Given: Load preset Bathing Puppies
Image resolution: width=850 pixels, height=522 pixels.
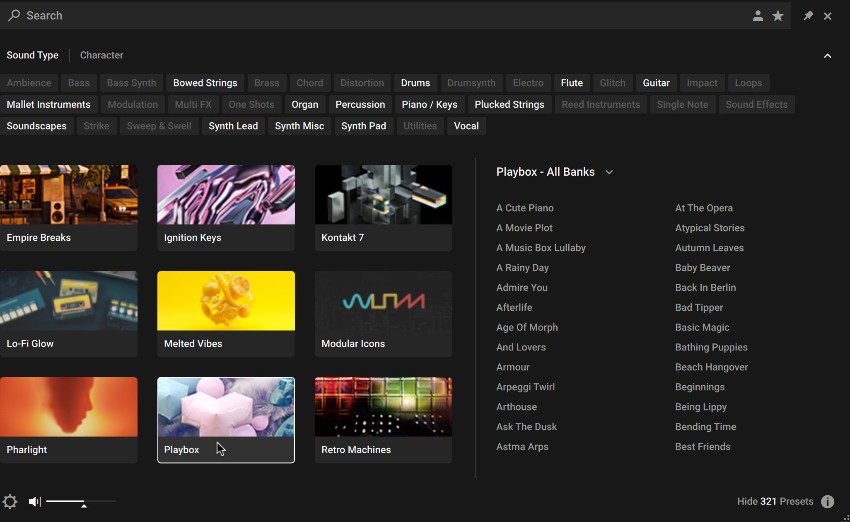Looking at the screenshot, I should pyautogui.click(x=711, y=347).
